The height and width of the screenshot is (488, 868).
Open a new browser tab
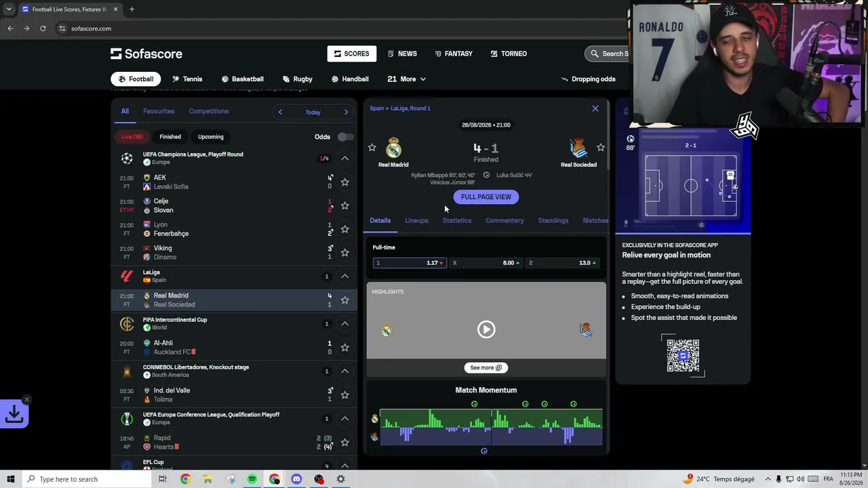(132, 9)
